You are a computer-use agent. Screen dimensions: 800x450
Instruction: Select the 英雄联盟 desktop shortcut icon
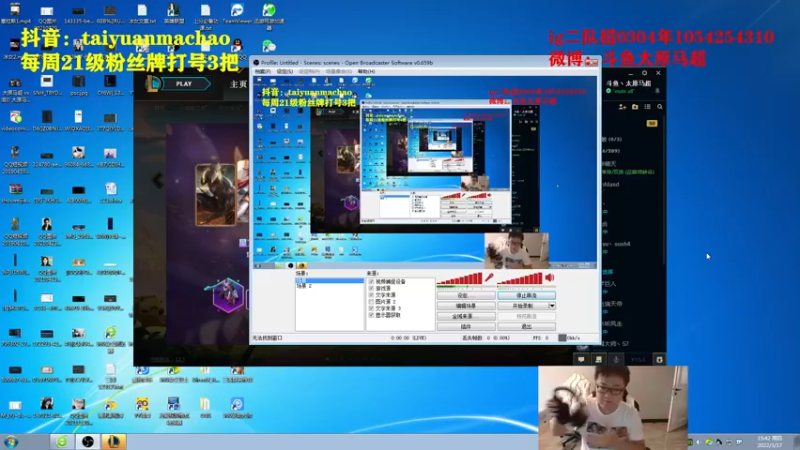click(174, 14)
